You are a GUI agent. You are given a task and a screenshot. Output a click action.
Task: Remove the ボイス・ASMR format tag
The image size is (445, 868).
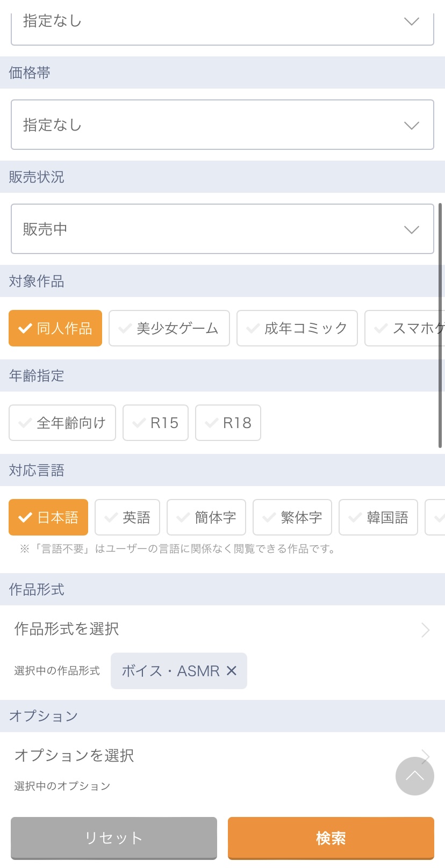tap(232, 670)
